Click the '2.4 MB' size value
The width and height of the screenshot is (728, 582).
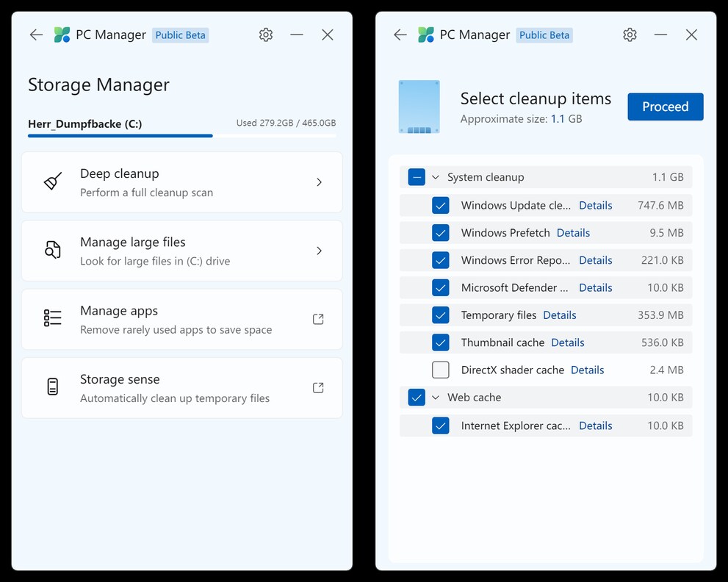tap(666, 370)
